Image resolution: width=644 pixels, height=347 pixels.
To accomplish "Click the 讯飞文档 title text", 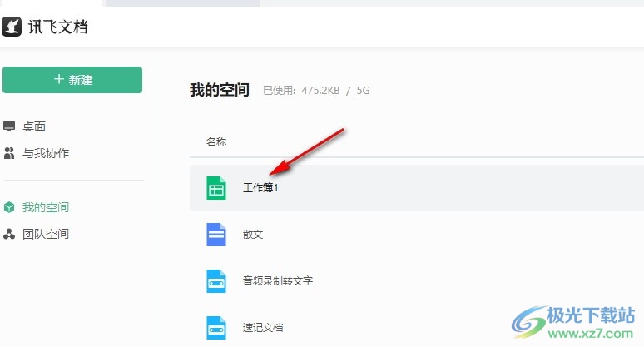I will (x=58, y=27).
